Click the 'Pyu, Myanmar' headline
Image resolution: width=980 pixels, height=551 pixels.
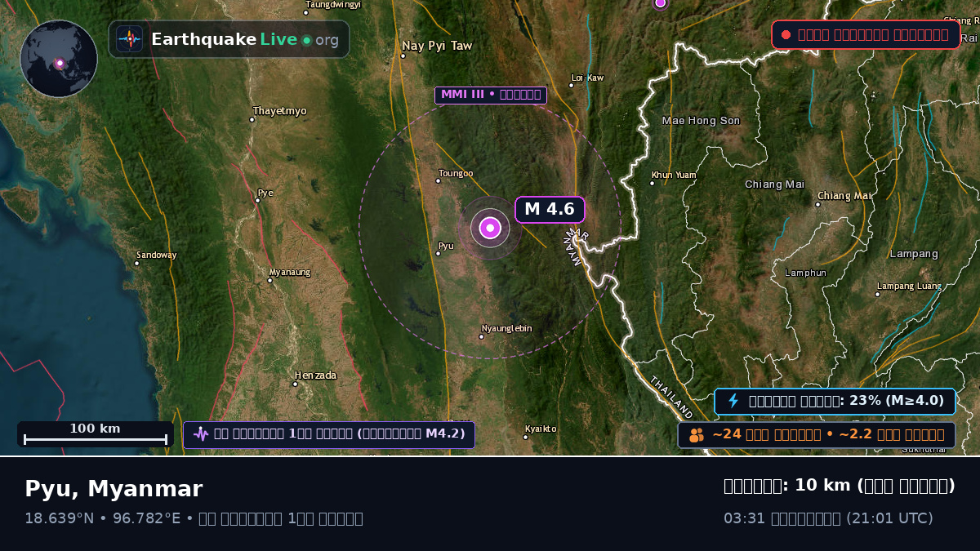pos(114,489)
